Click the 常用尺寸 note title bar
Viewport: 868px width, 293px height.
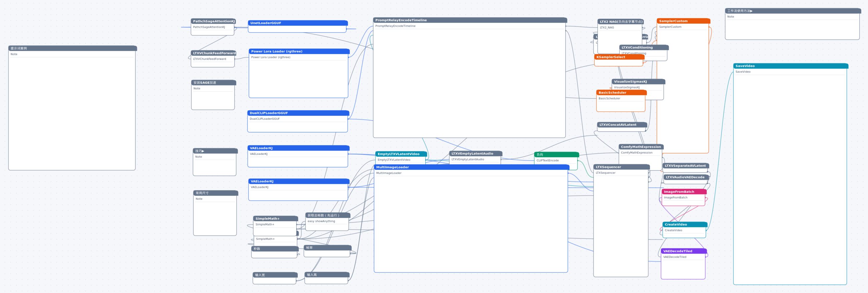(216, 193)
